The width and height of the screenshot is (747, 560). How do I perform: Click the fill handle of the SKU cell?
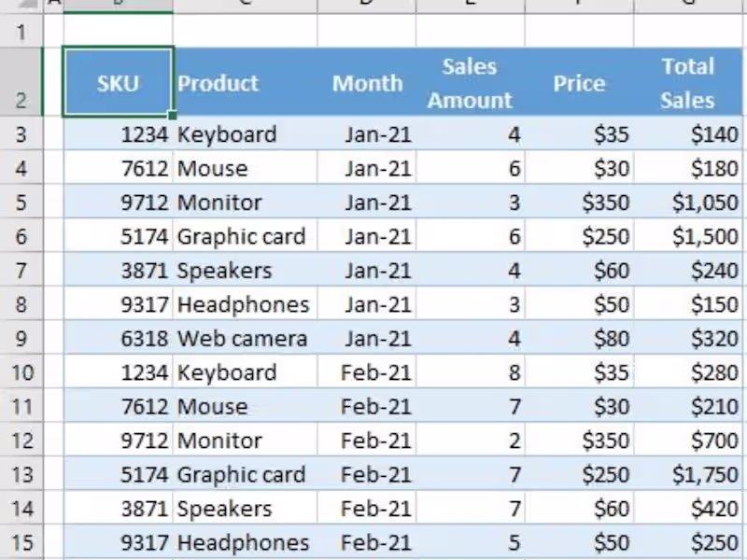172,116
